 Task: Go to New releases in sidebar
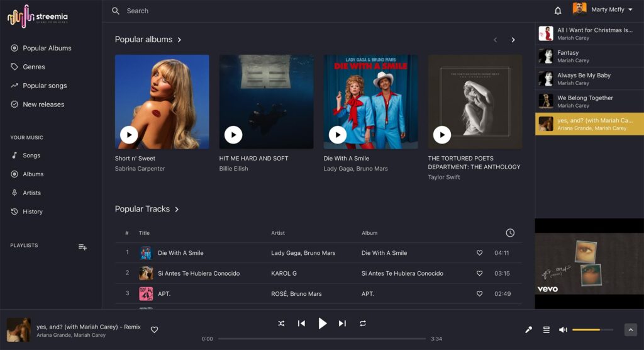[43, 104]
